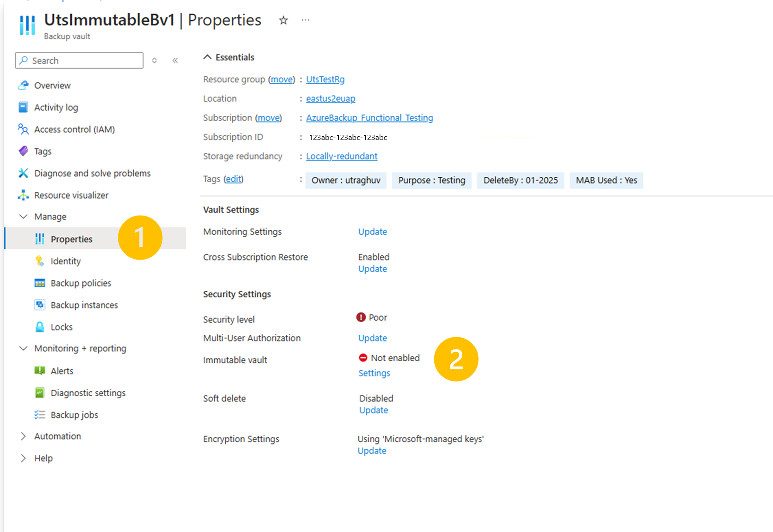Expand the Help menu group
Viewport: 773px width, 532px height.
click(x=23, y=458)
